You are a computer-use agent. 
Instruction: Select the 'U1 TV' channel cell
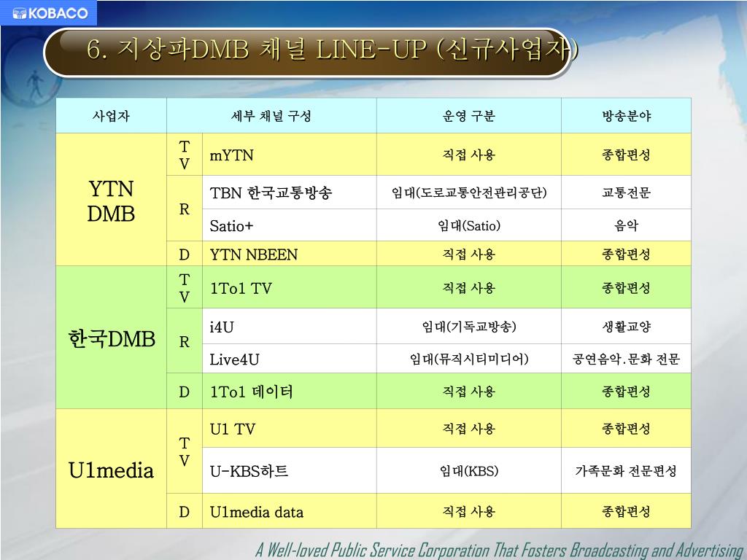pyautogui.click(x=289, y=428)
